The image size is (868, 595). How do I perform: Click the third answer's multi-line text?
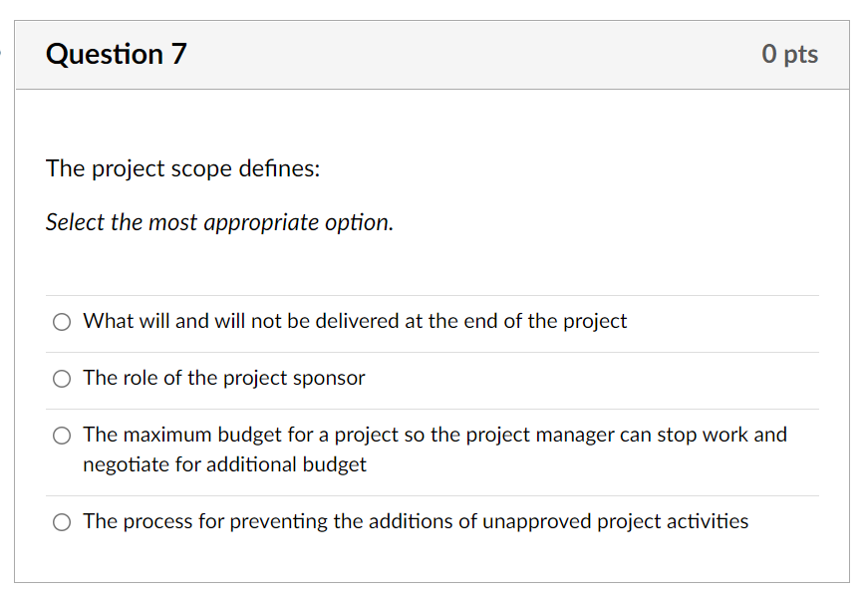coord(434,449)
